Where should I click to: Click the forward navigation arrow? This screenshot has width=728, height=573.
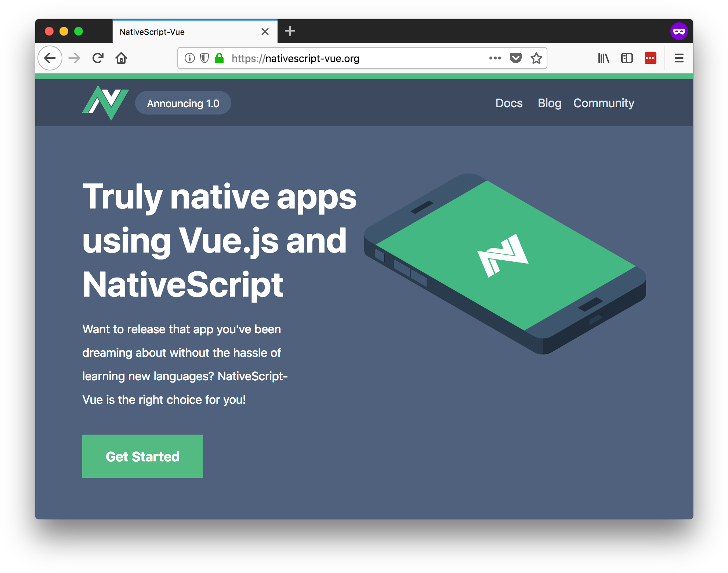74,58
